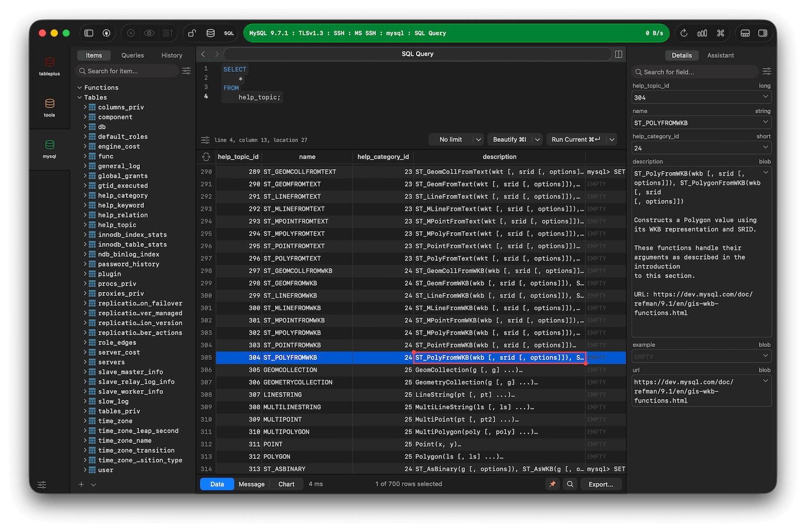Collapse the Tables tree group

click(80, 98)
